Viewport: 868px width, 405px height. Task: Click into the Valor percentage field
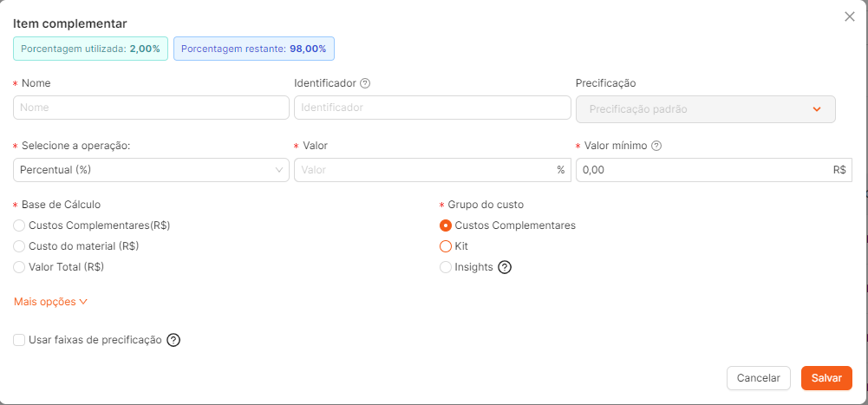point(433,170)
